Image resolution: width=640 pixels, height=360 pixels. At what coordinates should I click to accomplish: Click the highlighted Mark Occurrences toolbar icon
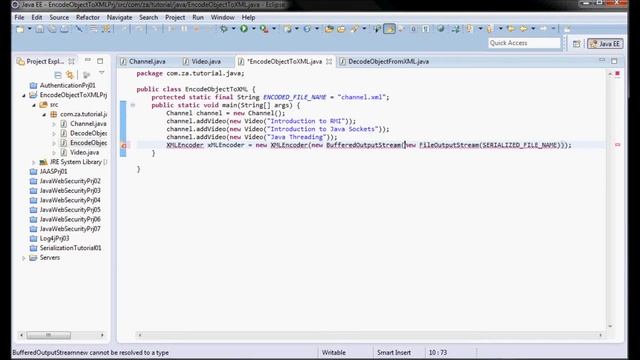click(389, 29)
